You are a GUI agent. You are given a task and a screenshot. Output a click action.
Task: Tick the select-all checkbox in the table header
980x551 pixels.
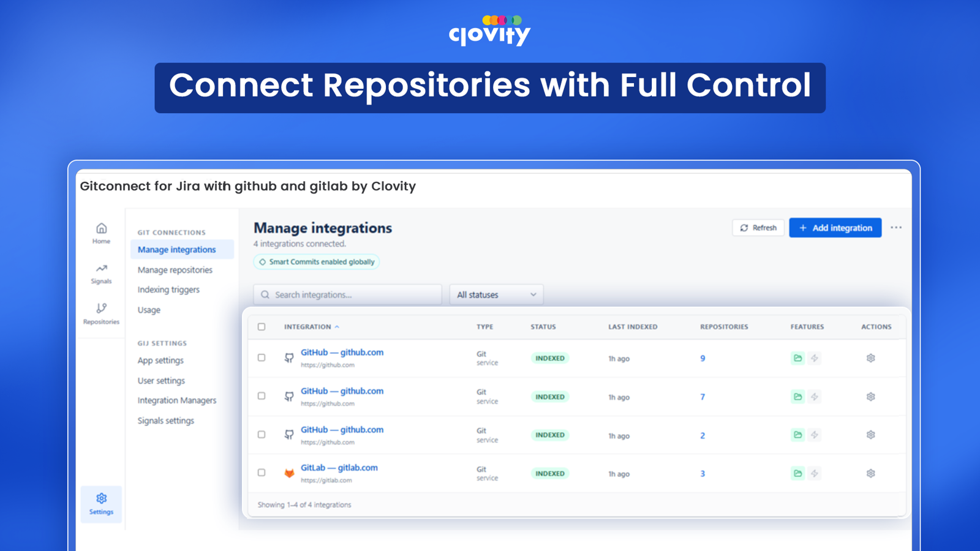pos(262,327)
